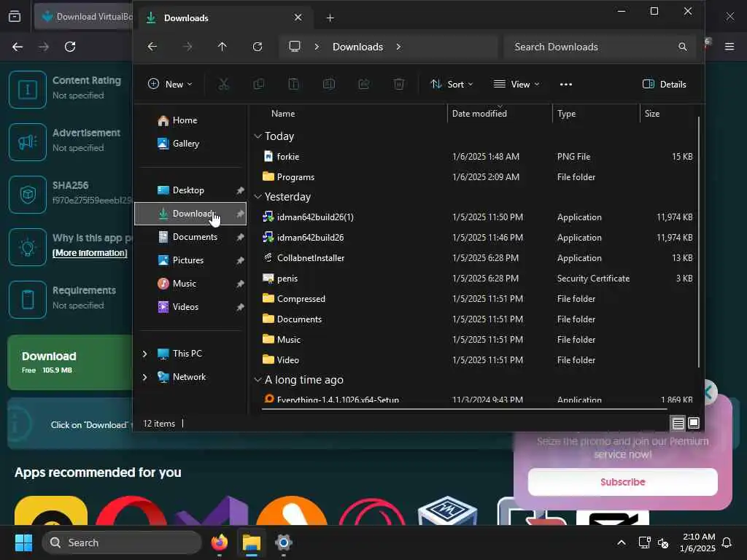Click the browser back arrow

tap(18, 47)
